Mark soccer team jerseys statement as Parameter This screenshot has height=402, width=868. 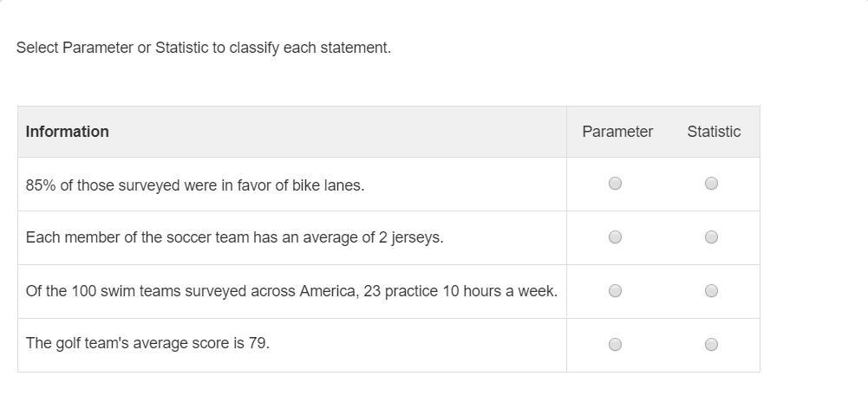click(x=615, y=237)
